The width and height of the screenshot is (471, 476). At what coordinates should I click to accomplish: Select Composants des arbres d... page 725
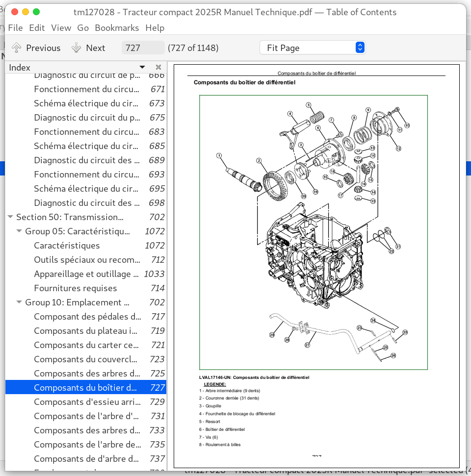pos(86,374)
